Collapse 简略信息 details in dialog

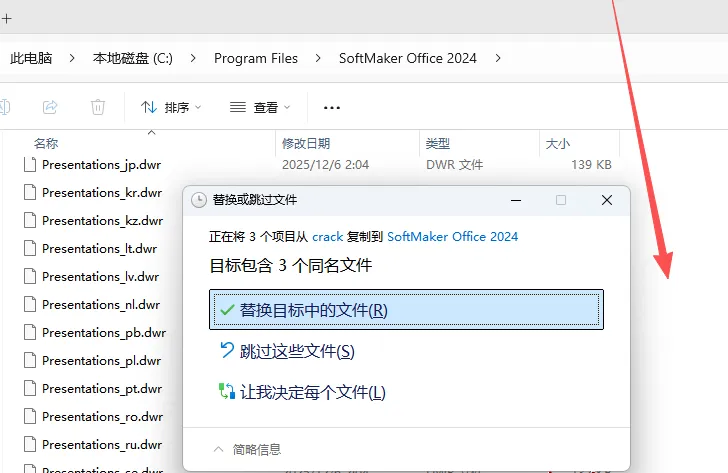(x=247, y=449)
